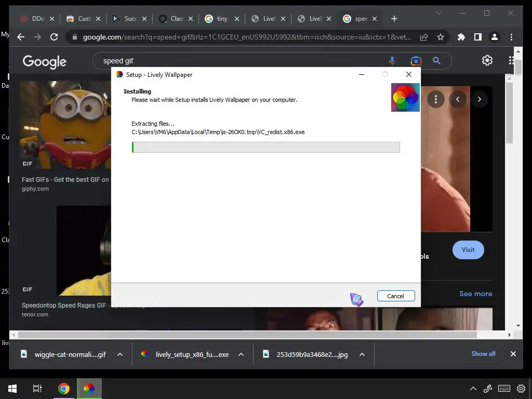Image resolution: width=532 pixels, height=399 pixels.
Task: Search by voice microphone icon
Action: coord(392,61)
